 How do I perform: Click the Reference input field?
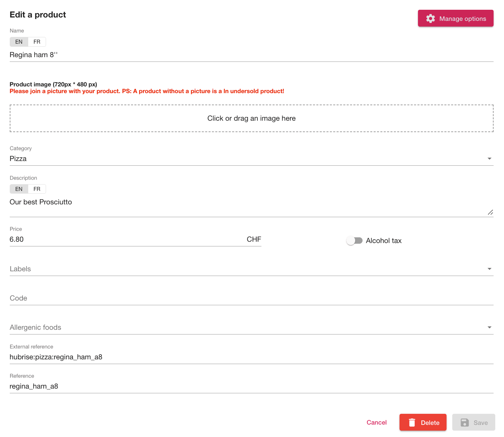(251, 386)
